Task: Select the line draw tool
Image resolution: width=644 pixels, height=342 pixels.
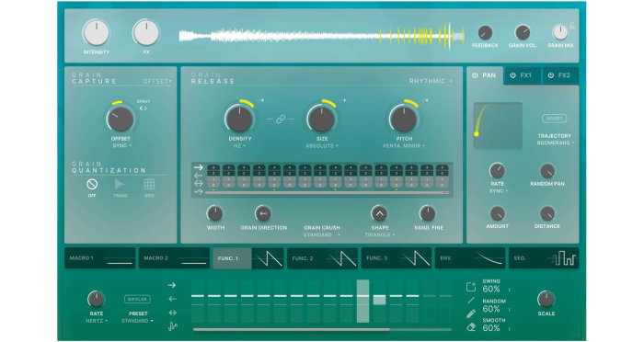Action: click(471, 301)
